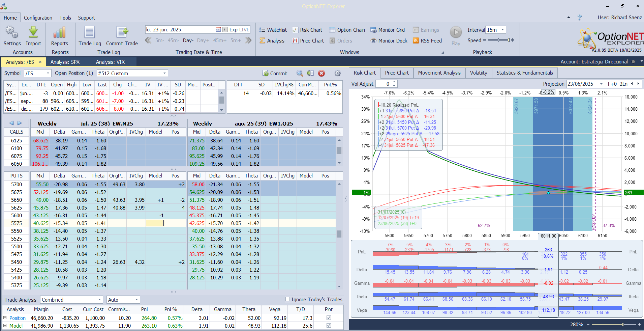
Task: Expand the Position row in Trade Analysis
Action: click(5, 318)
